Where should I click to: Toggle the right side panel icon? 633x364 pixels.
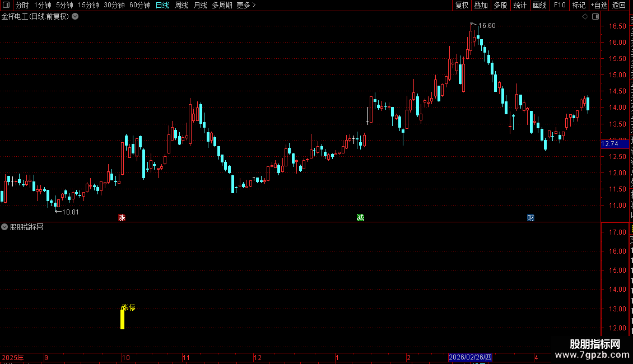pos(595,17)
